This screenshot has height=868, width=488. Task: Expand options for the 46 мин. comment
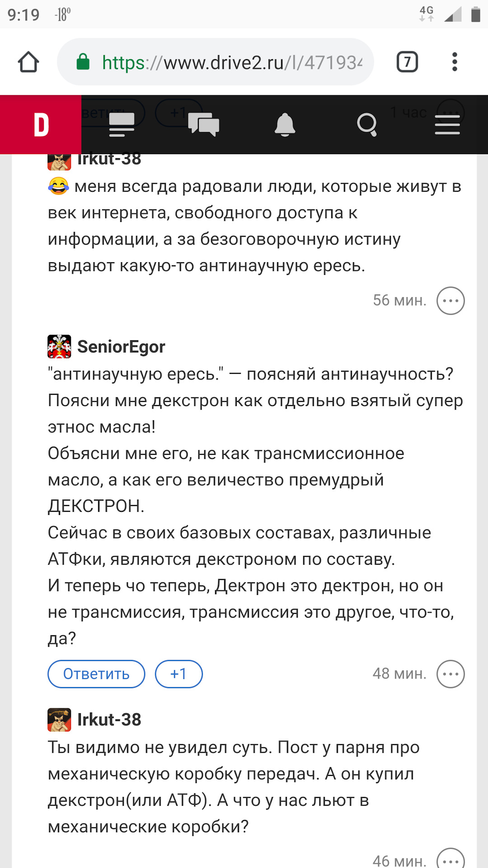click(x=450, y=859)
